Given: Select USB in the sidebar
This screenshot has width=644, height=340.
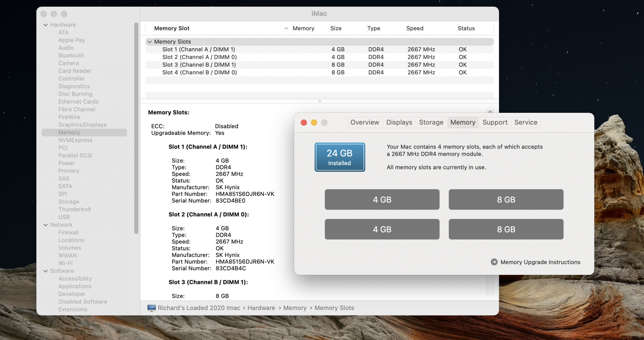Looking at the screenshot, I should tap(64, 217).
